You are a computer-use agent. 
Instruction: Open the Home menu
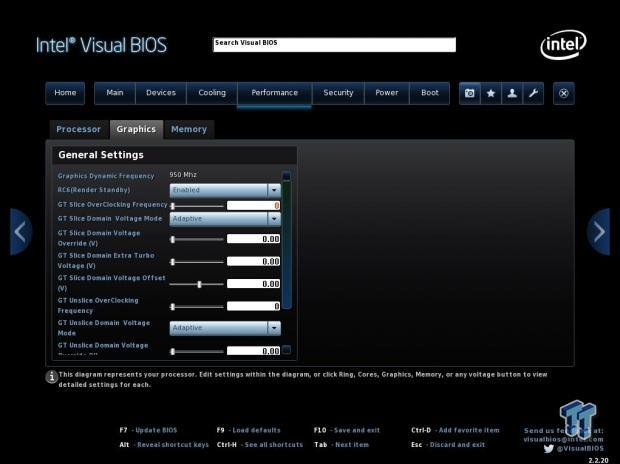coord(65,93)
